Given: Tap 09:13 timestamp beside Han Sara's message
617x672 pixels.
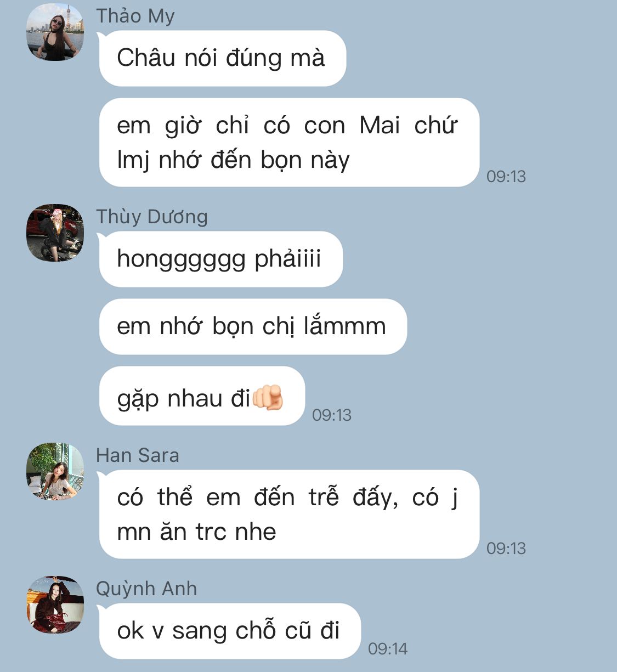Looking at the screenshot, I should 506,549.
